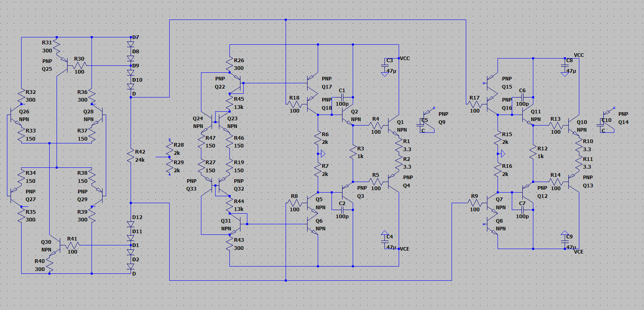Screen dimensions: 644x310
Task: Click NPN transistor Q6 symbol
Action: 312,224
